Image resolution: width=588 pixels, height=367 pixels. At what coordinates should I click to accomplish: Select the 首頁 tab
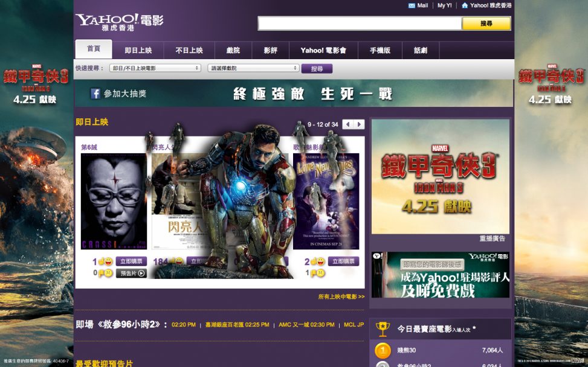94,49
